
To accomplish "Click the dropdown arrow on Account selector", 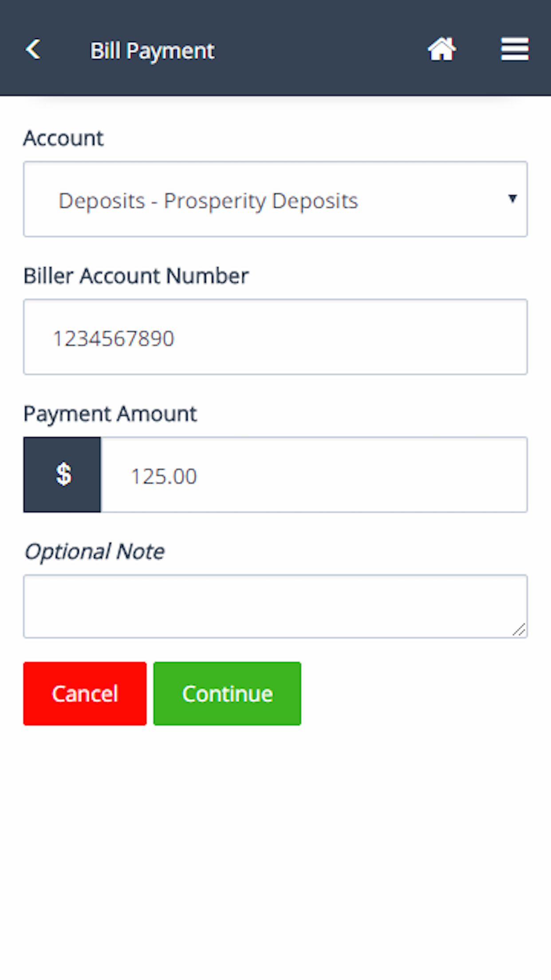I will click(x=512, y=199).
